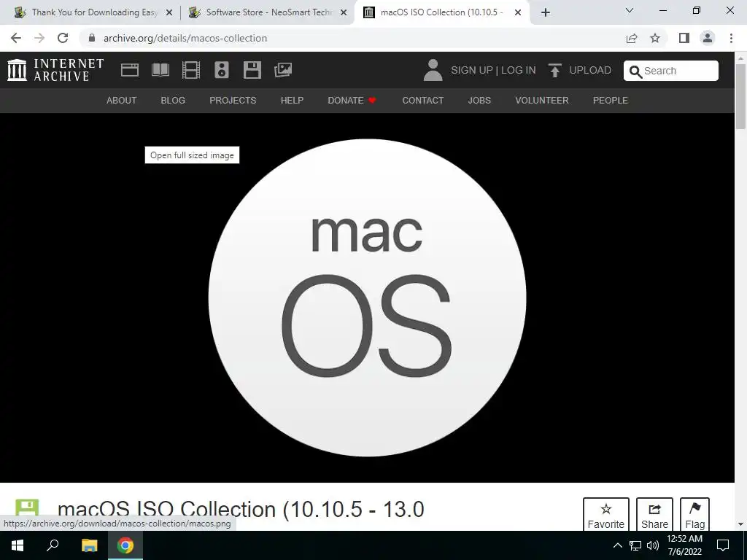
Task: Click the volume speaker tray icon
Action: [x=653, y=545]
